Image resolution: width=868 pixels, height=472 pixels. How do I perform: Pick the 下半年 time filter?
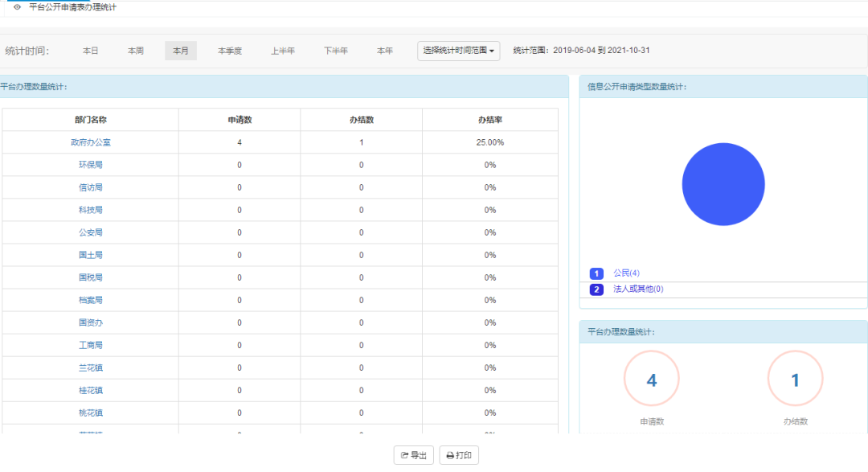(335, 51)
